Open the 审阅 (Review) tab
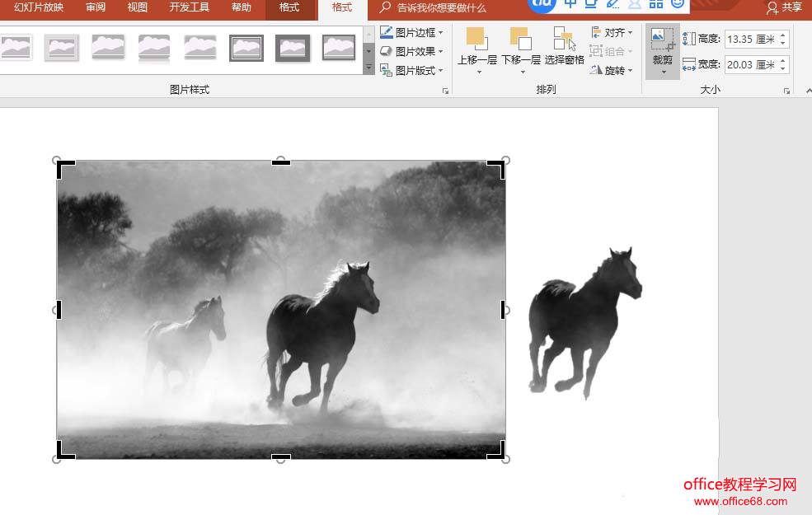The height and width of the screenshot is (515, 812). click(x=96, y=7)
